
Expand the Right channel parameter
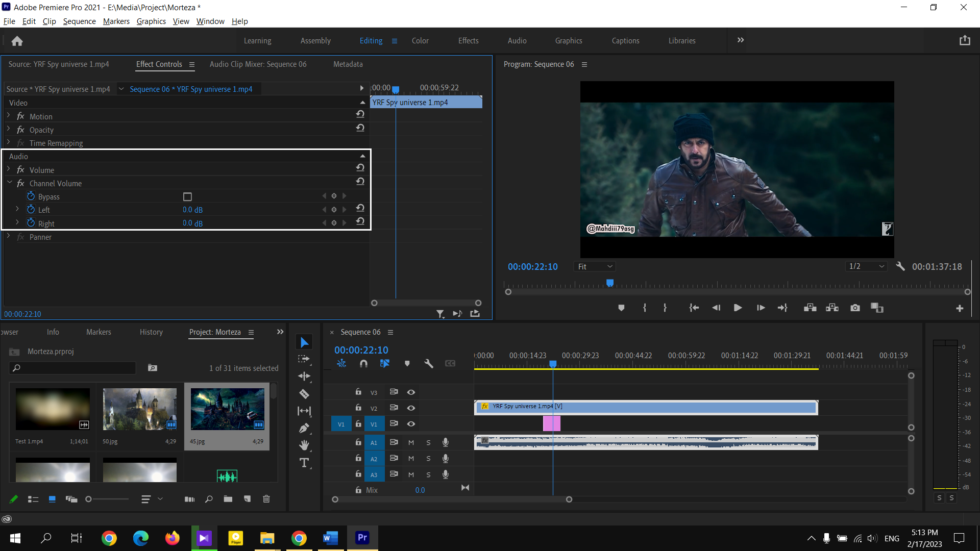(17, 222)
